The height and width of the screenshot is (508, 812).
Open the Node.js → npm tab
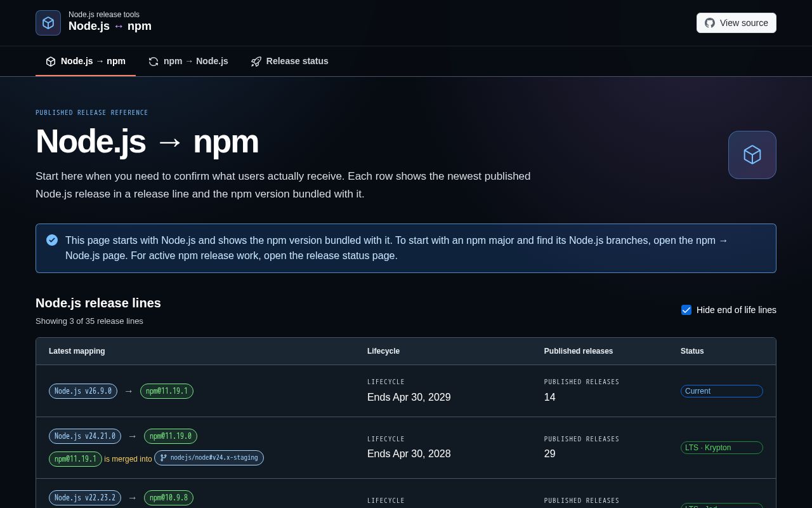pyautogui.click(x=86, y=62)
